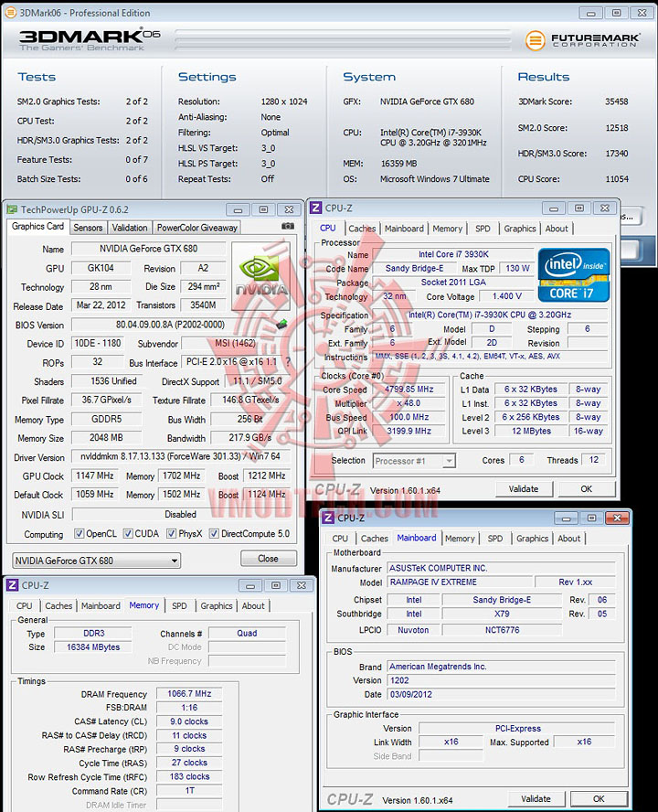658x812 pixels.
Task: Click the BIOS Date 03/09/2012 field
Action: coord(501,694)
